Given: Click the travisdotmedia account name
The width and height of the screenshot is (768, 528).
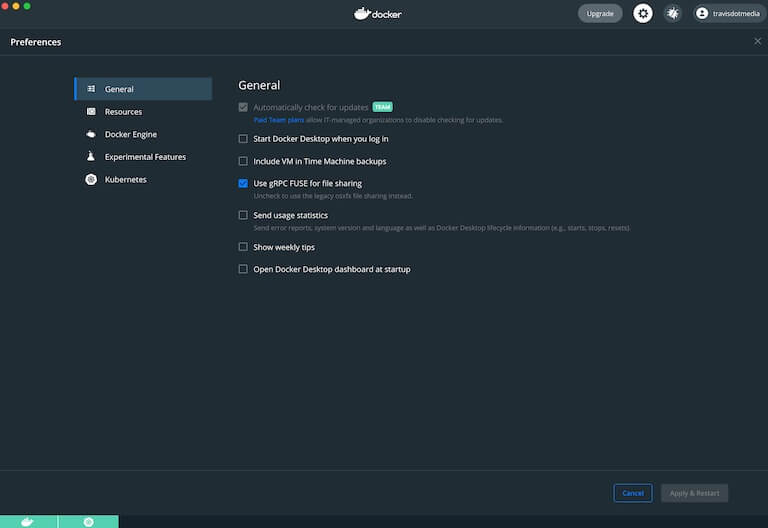Looking at the screenshot, I should coord(736,13).
